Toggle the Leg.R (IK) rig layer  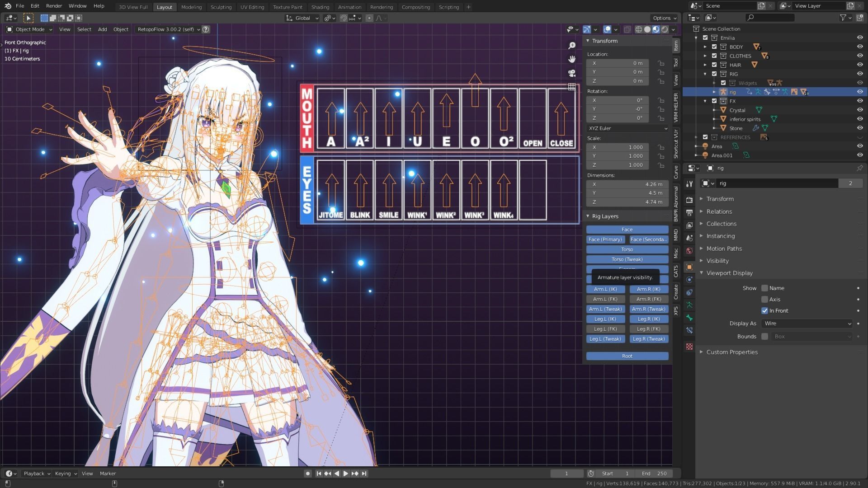coord(649,319)
